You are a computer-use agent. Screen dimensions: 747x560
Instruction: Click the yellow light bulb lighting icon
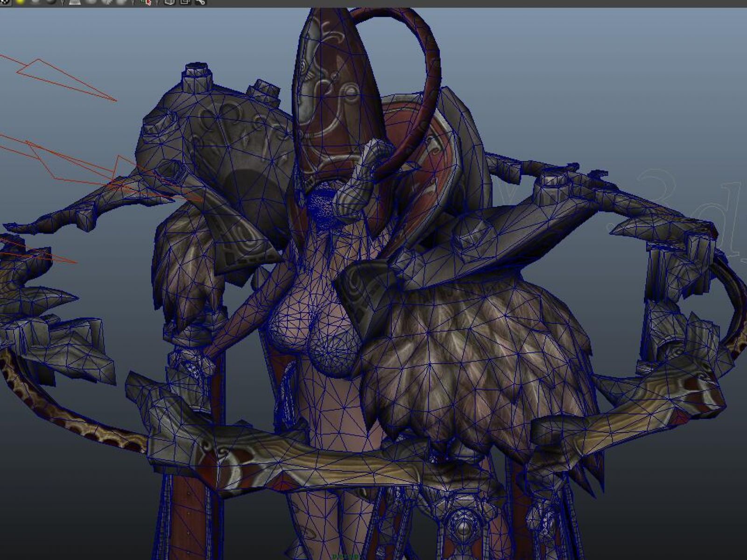[20, 2]
